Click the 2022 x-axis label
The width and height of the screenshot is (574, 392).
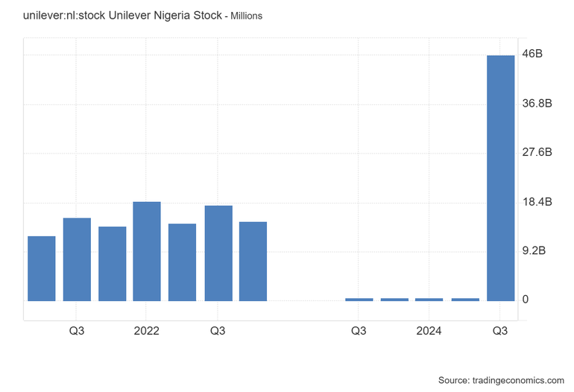pyautogui.click(x=147, y=331)
